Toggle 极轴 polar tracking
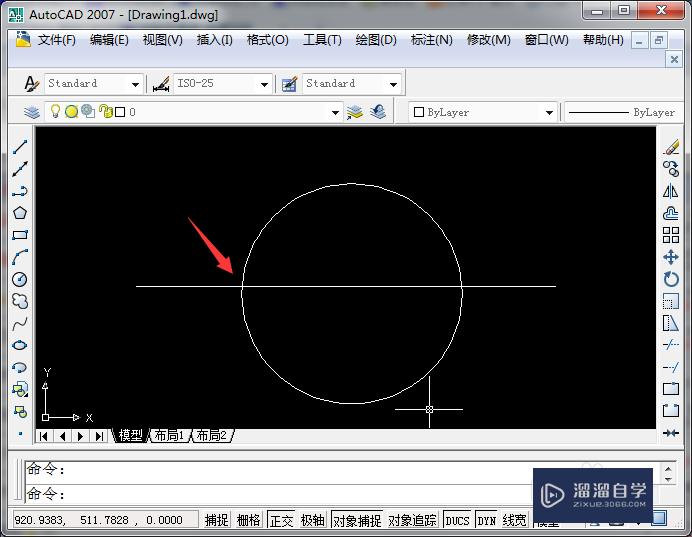 tap(312, 521)
